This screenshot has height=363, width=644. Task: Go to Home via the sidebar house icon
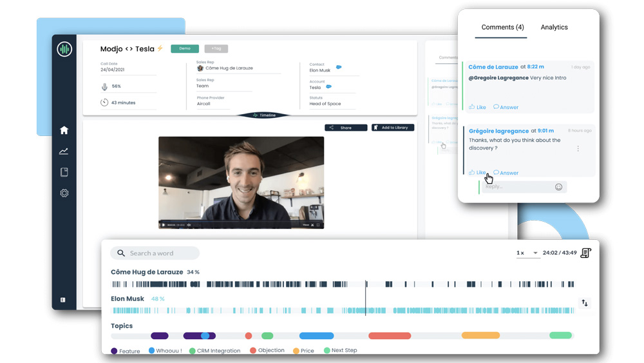click(x=64, y=130)
